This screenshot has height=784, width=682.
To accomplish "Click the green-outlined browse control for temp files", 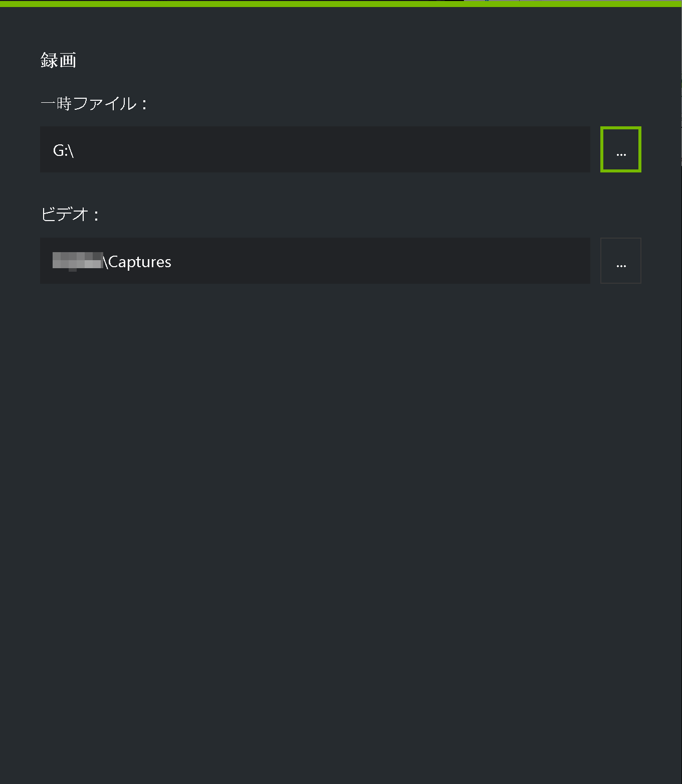I will [621, 149].
